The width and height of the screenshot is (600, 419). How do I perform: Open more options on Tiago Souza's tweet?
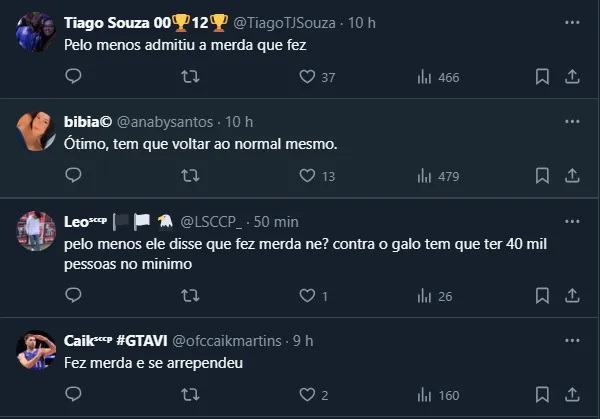point(572,21)
